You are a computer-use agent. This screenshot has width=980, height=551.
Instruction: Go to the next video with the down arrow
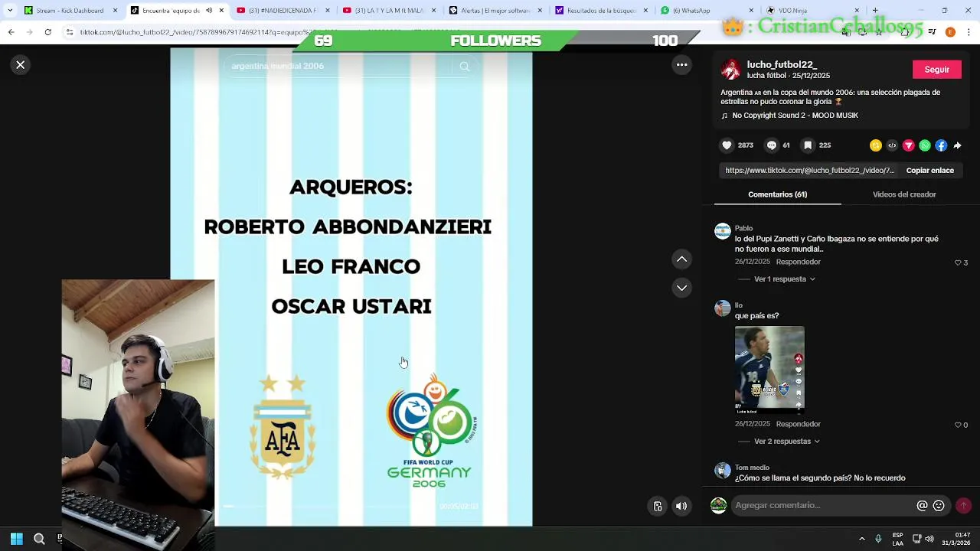pyautogui.click(x=681, y=288)
